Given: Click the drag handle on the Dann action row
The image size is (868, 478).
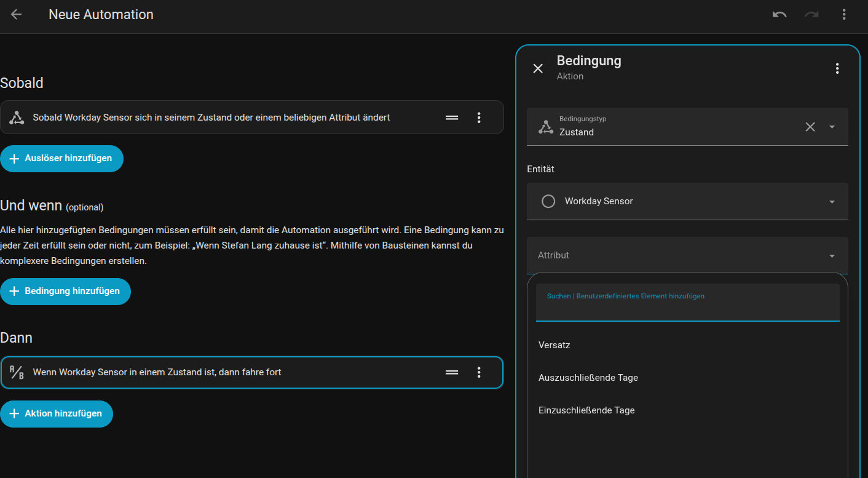Looking at the screenshot, I should 452,372.
